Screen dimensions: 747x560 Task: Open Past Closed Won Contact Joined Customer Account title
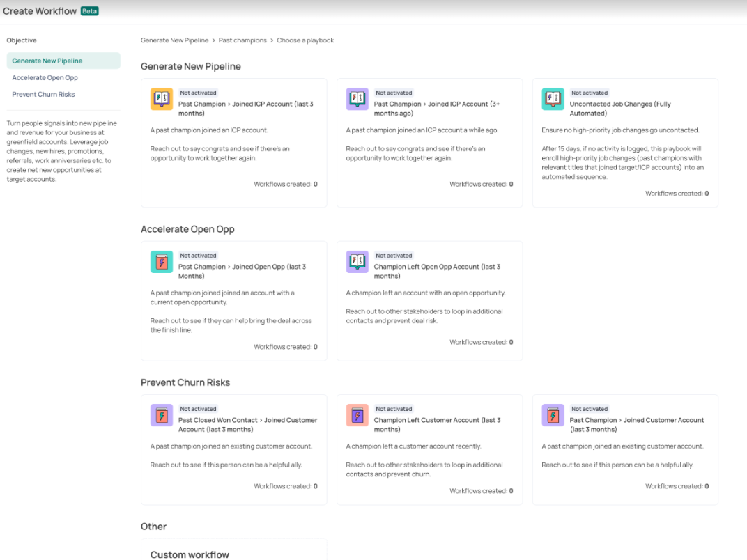pos(248,425)
